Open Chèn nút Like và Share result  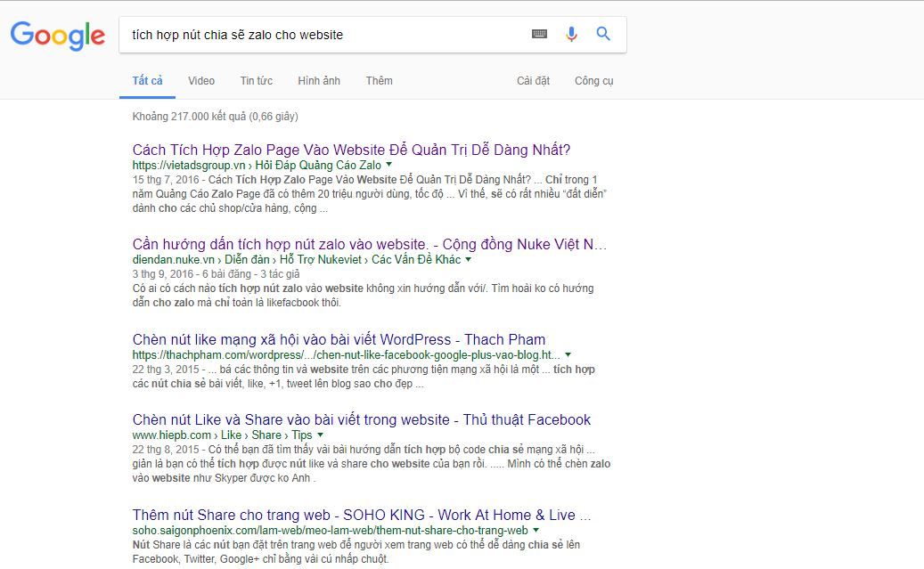pos(361,419)
